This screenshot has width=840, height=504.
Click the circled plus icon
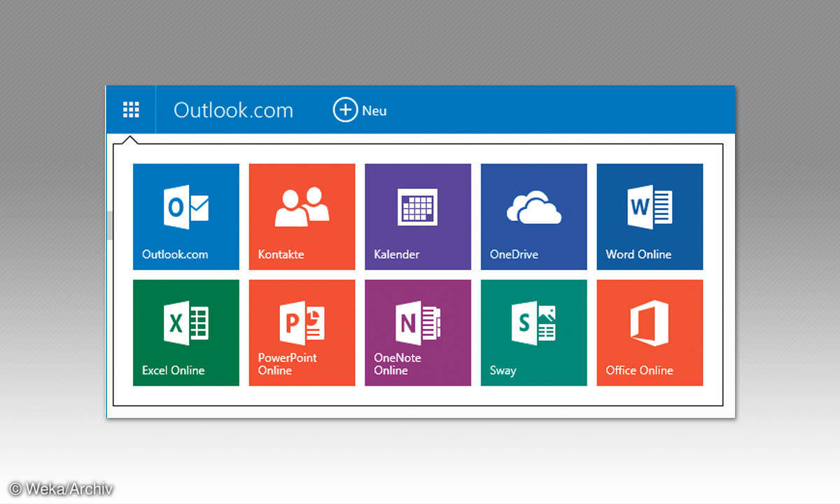[344, 111]
